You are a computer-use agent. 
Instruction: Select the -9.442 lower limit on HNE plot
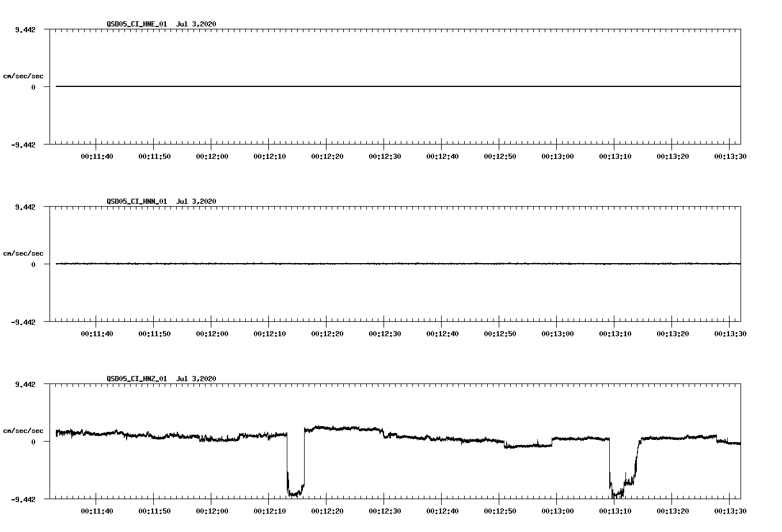click(24, 145)
